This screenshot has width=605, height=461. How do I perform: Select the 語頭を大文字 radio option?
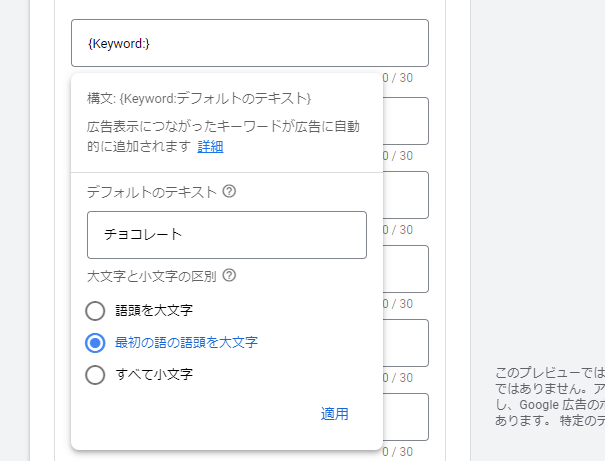click(x=95, y=311)
